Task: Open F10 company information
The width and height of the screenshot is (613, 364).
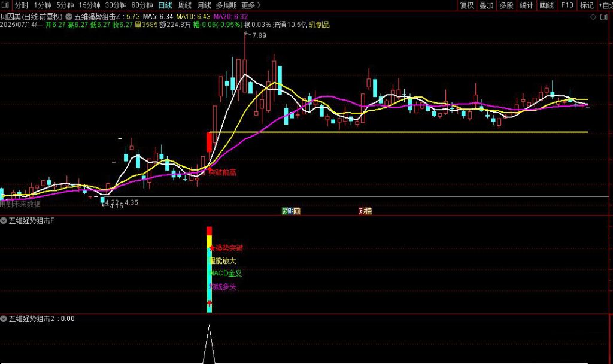Action: point(566,5)
